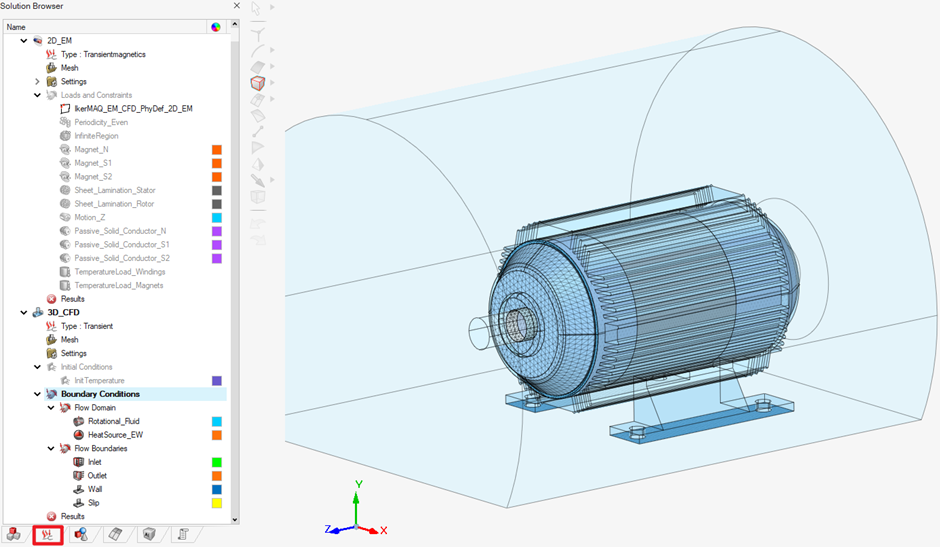Screen dimensions: 940x547
Task: Expand the Settings node under 2D_EM
Action: [37, 82]
